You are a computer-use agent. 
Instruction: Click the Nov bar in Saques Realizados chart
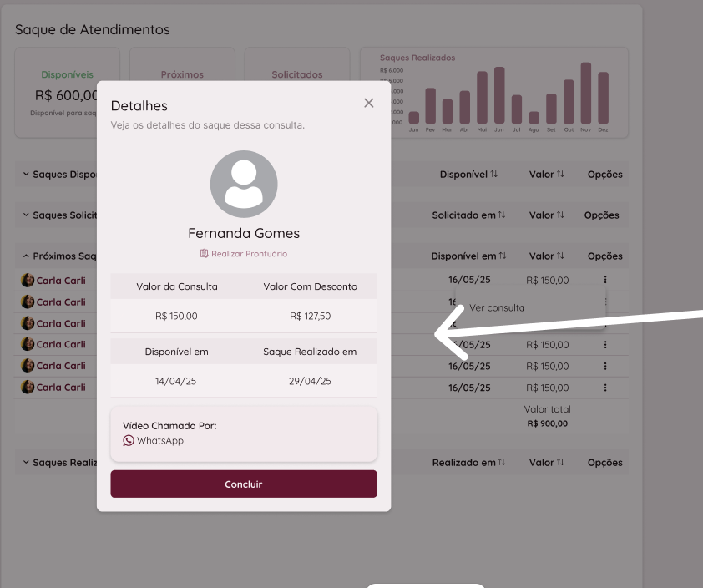(586, 94)
